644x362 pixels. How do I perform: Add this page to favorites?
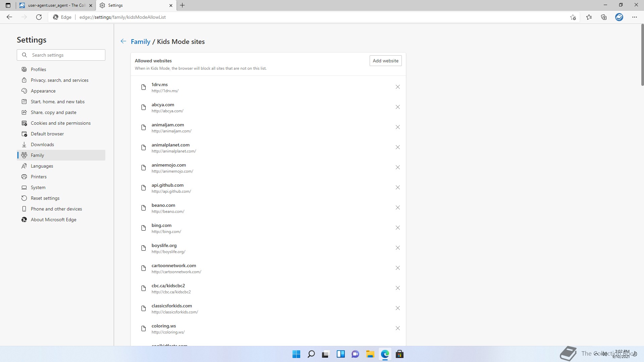click(x=573, y=17)
